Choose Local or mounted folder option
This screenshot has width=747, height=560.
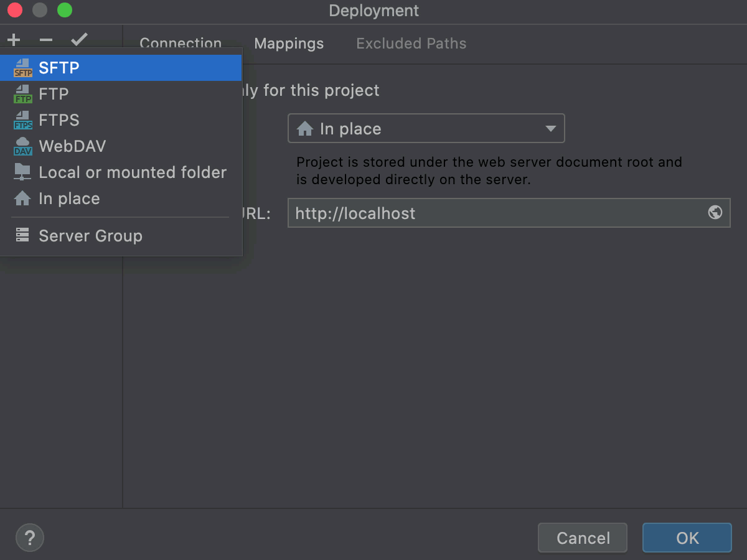(133, 172)
